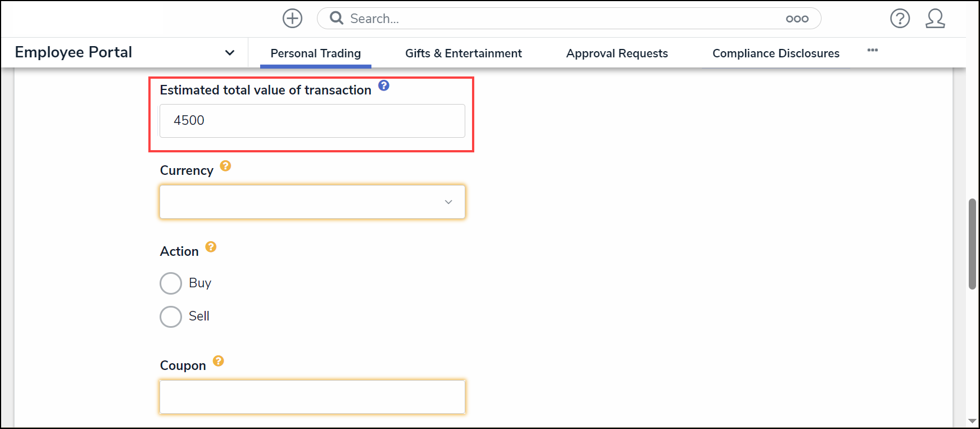The height and width of the screenshot is (429, 980).
Task: Click the Coupon field help icon
Action: point(219,361)
